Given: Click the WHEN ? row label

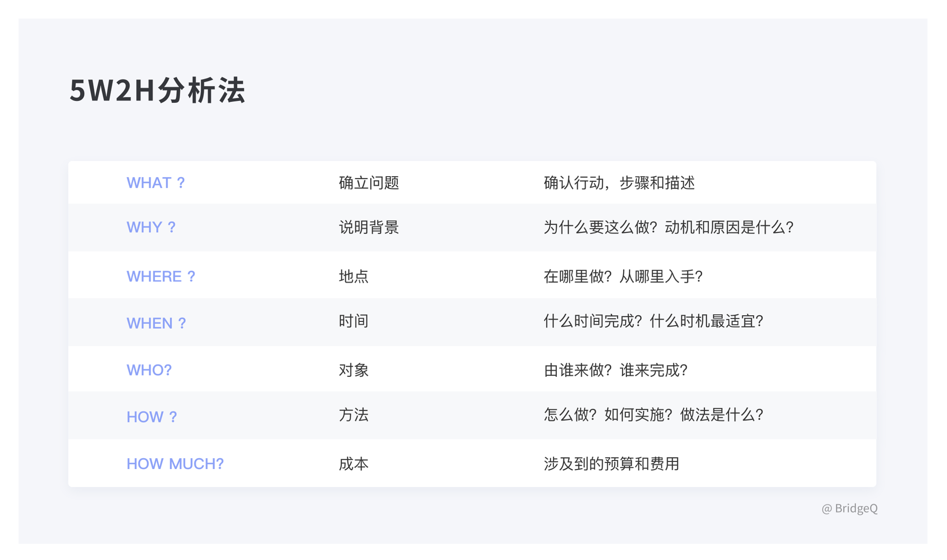Looking at the screenshot, I should coord(156,323).
